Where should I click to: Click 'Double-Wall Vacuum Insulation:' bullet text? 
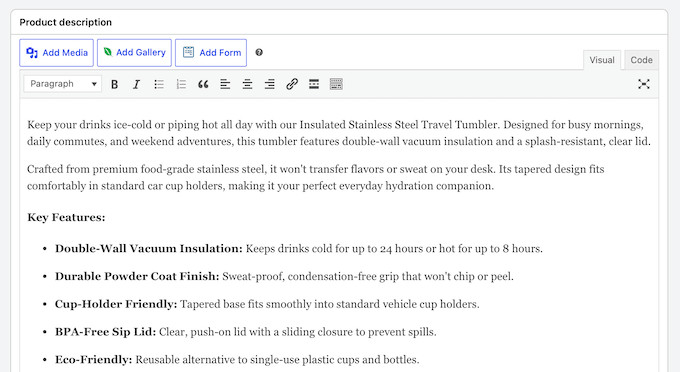(149, 248)
